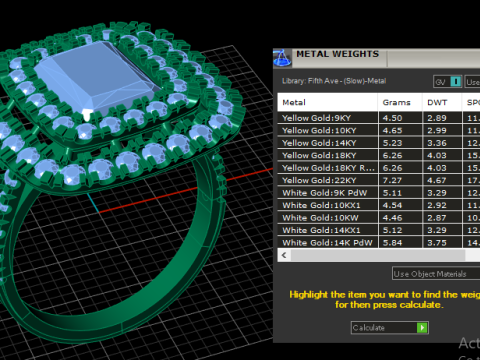Select the White Gold:9K PdW row
The height and width of the screenshot is (360, 480).
point(379,193)
